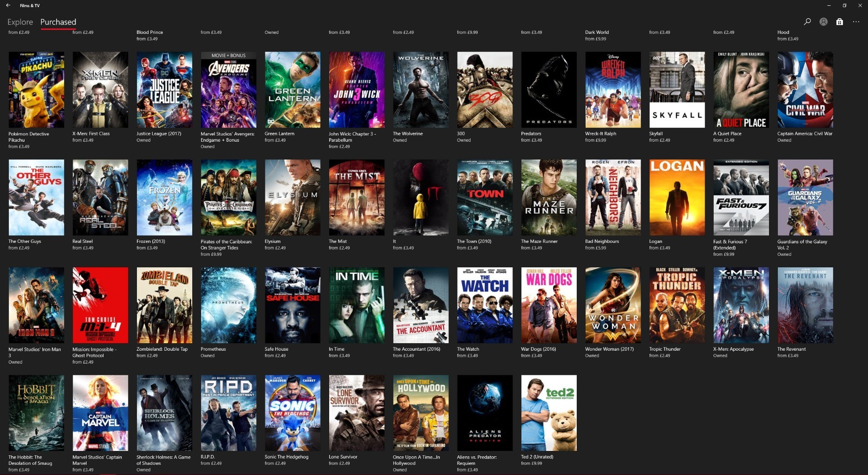Open the Elysium poster

[x=293, y=197]
